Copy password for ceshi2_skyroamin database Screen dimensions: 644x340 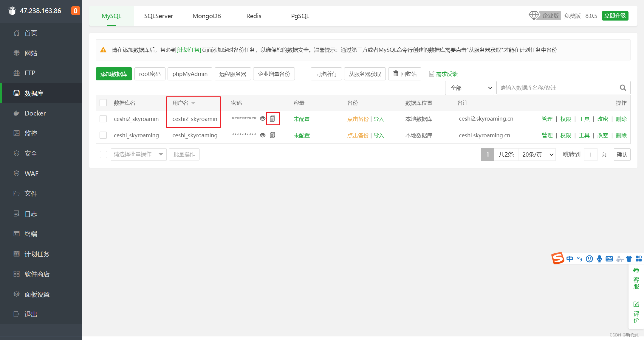pyautogui.click(x=273, y=119)
